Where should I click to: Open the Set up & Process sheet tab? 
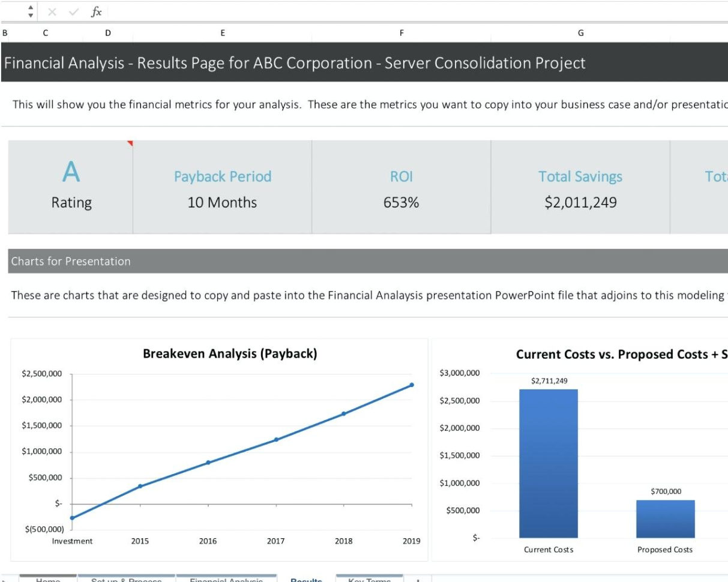126,580
